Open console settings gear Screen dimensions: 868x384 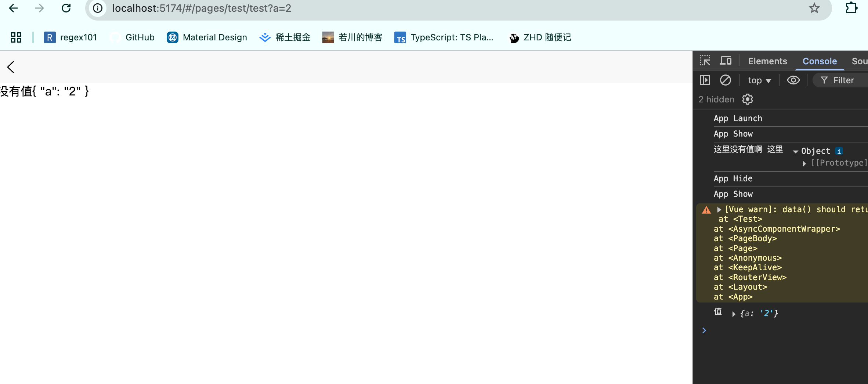(747, 99)
